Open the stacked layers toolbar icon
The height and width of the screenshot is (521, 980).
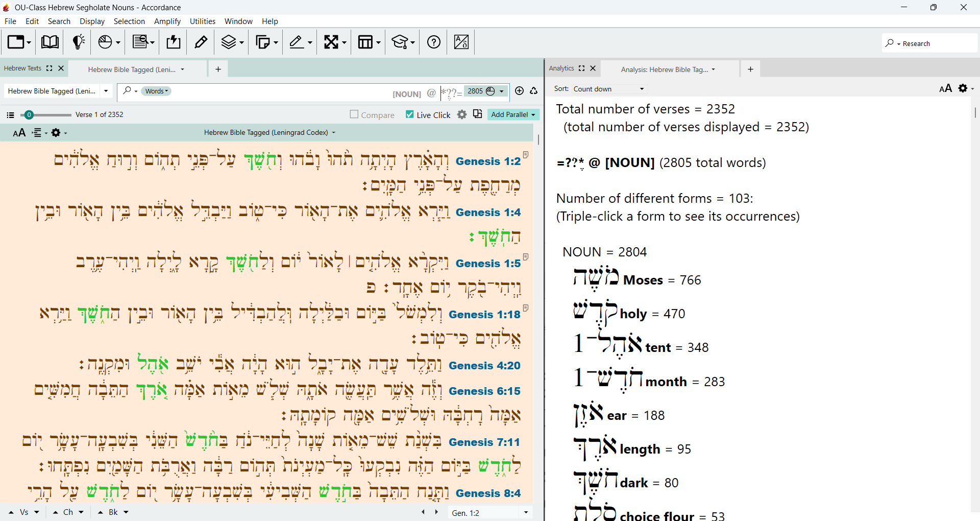[232, 42]
